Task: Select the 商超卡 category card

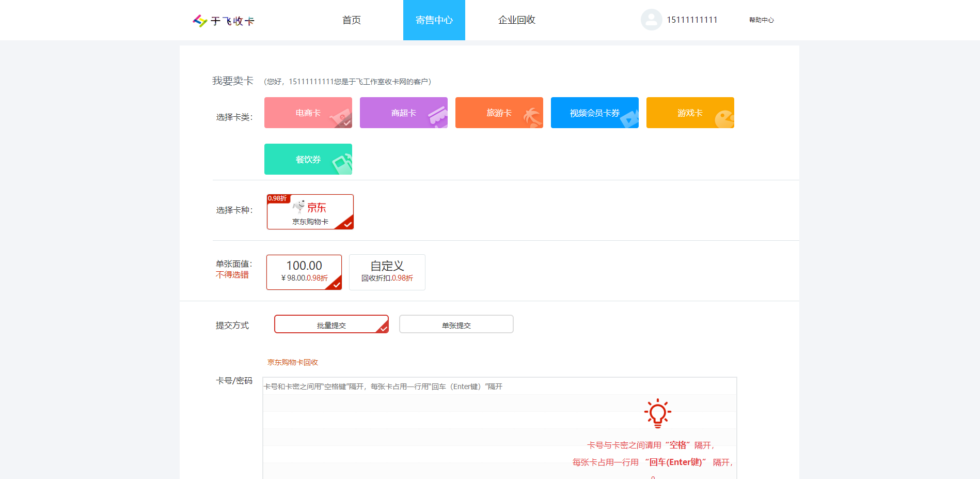Action: tap(403, 113)
